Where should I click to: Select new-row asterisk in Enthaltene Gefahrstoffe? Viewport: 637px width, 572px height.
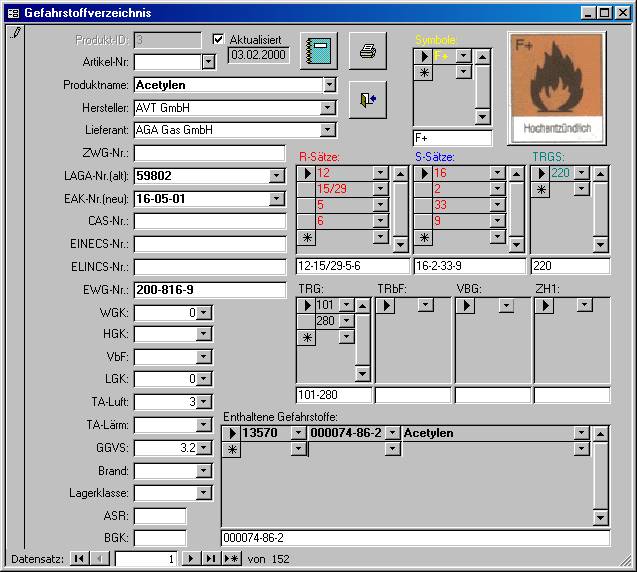[x=232, y=449]
